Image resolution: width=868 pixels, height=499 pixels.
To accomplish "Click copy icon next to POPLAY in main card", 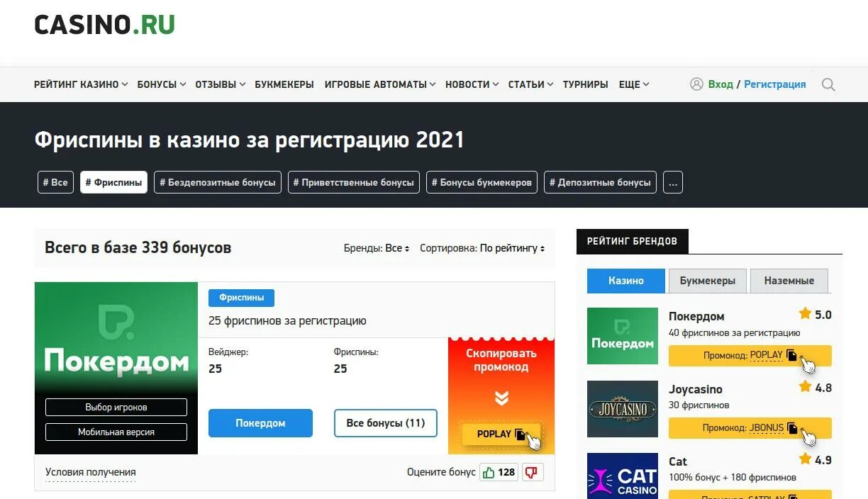I will point(521,434).
